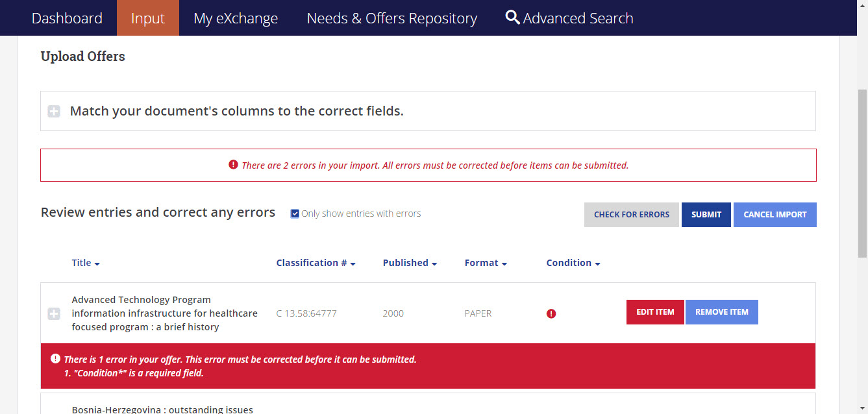The width and height of the screenshot is (868, 414).
Task: Go to My eXchange tab
Action: pyautogui.click(x=236, y=18)
